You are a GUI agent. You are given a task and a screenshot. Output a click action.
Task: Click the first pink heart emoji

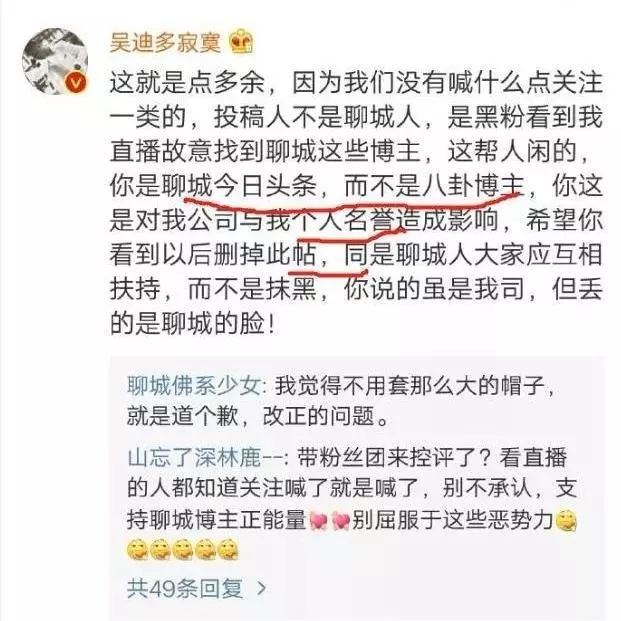(318, 521)
